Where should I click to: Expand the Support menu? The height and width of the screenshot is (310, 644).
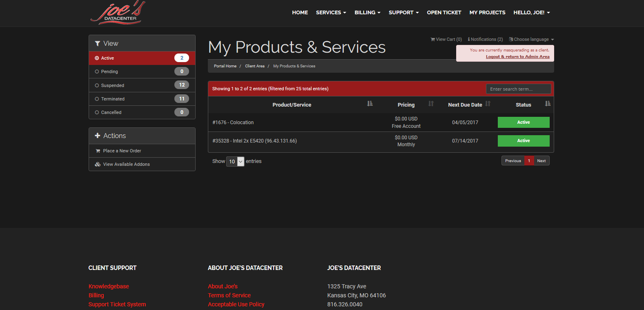404,13
